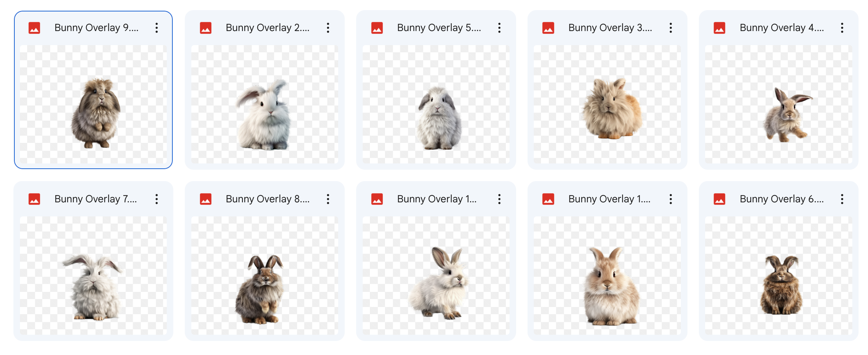
Task: Click the image file type icon on Bunny Overlay 9
Action: (x=34, y=27)
